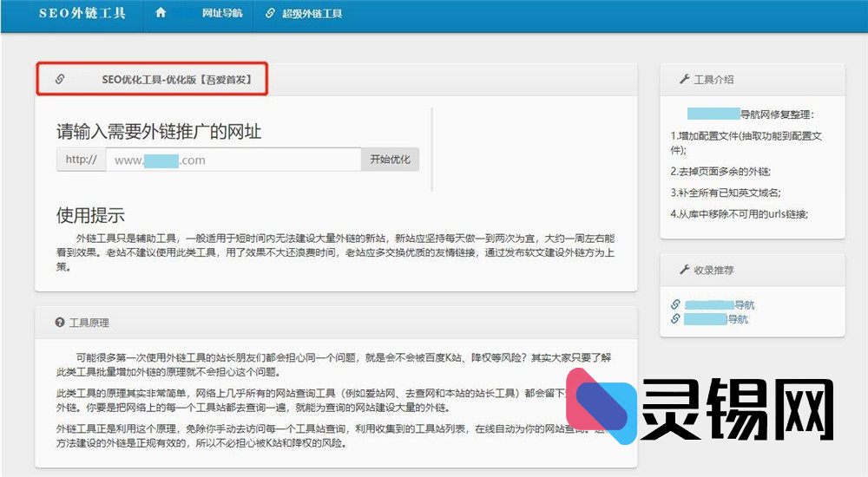868x477 pixels.
Task: Open the 网址导航 navigation item
Action: pos(221,14)
